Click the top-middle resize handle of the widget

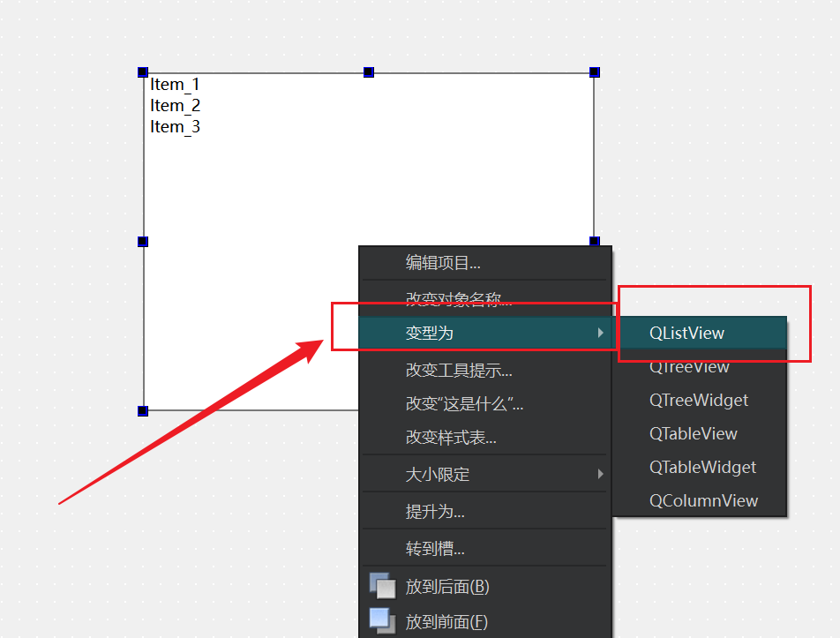pos(369,72)
